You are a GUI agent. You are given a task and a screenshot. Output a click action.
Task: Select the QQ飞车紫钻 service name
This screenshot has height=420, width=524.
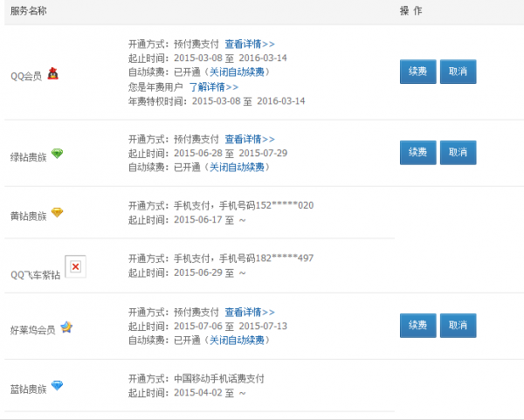36,275
